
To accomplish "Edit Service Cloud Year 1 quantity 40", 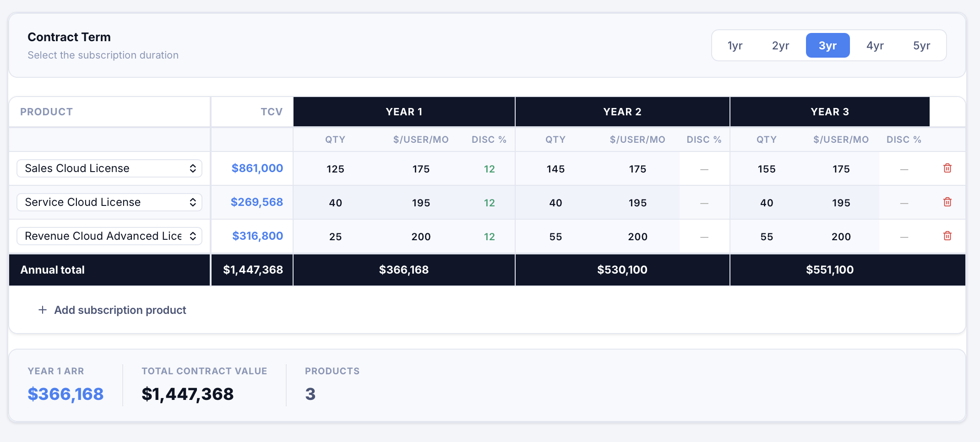I will [x=335, y=203].
